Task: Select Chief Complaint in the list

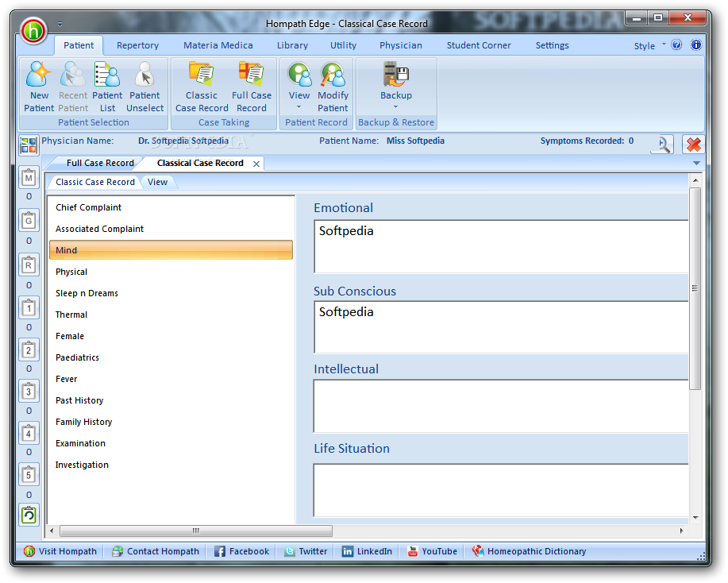Action: (171, 207)
